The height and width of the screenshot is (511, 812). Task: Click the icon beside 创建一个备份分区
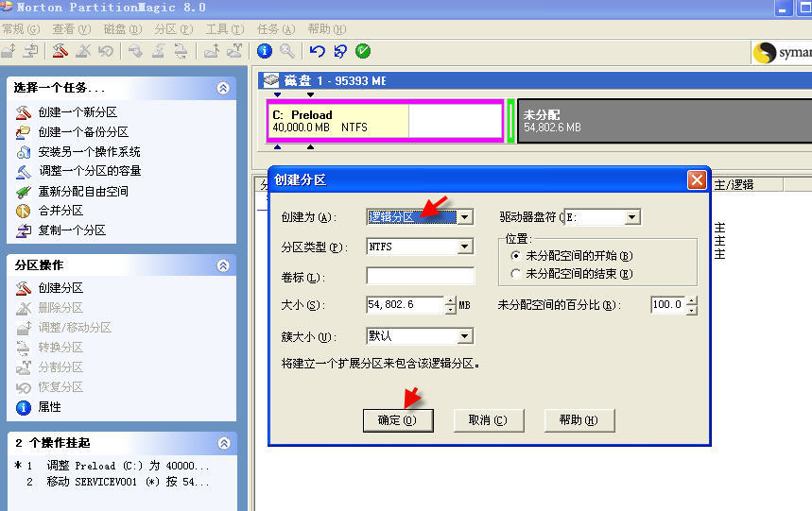pos(24,132)
